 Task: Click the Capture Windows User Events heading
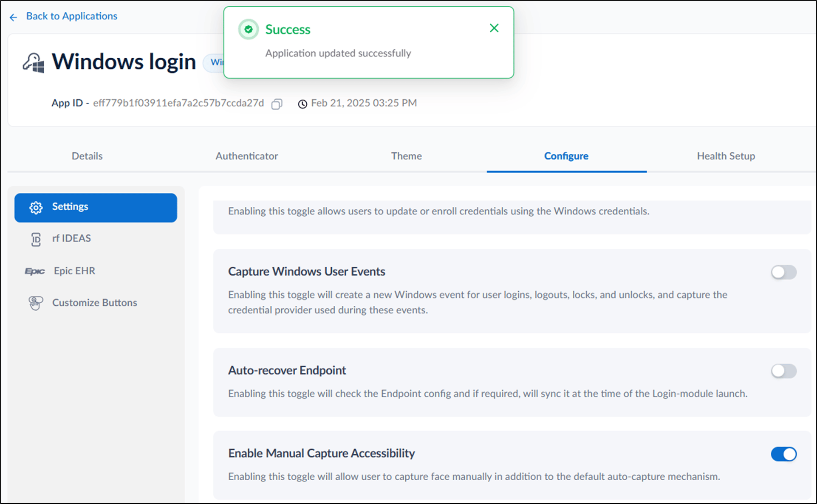coord(307,271)
